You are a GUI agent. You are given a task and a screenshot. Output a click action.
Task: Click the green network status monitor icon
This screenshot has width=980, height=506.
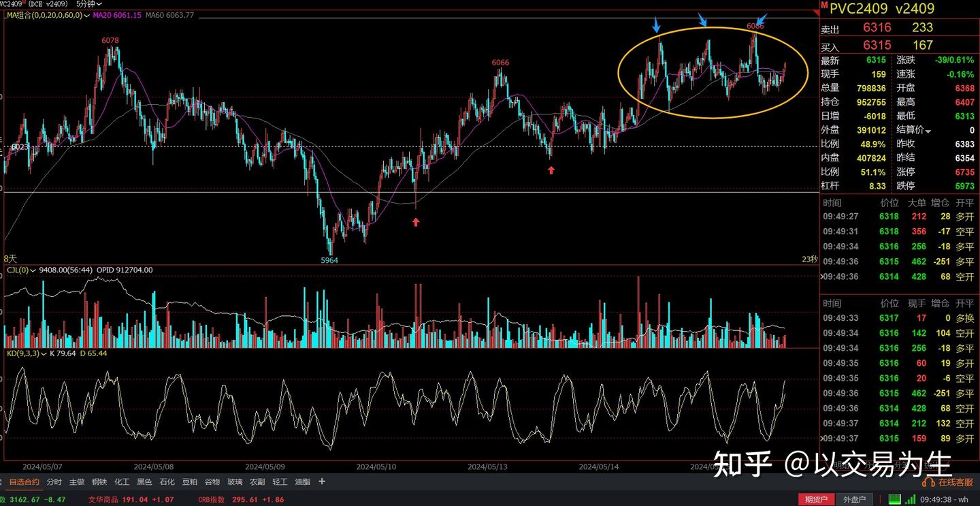[895, 499]
